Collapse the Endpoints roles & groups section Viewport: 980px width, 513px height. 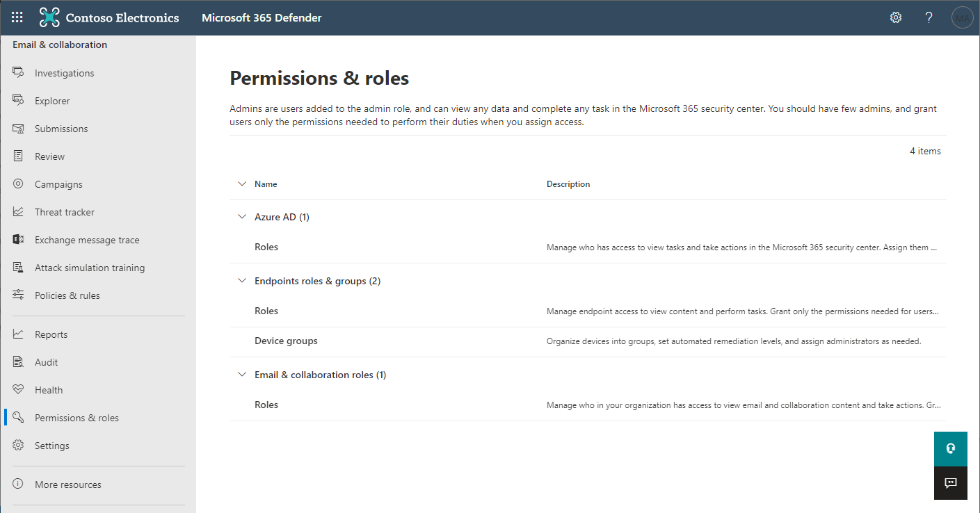point(242,281)
